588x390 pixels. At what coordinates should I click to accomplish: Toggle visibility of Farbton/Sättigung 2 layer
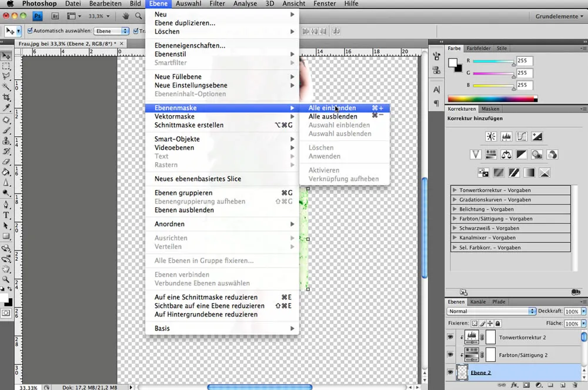point(450,355)
